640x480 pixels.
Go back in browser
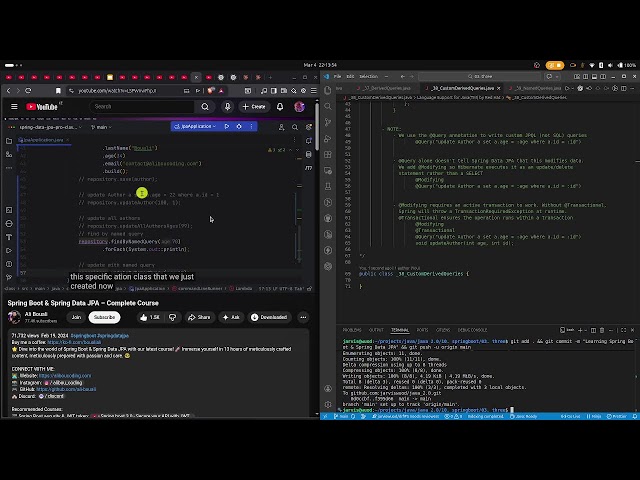coord(9,91)
